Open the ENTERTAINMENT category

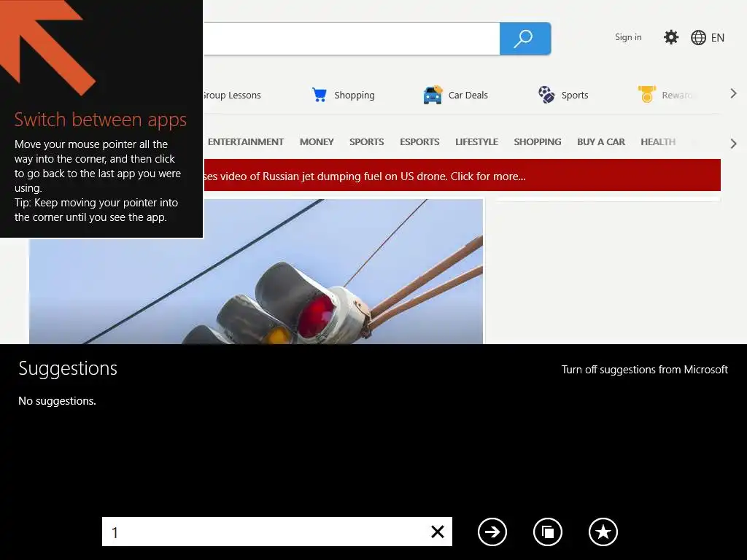coord(245,142)
